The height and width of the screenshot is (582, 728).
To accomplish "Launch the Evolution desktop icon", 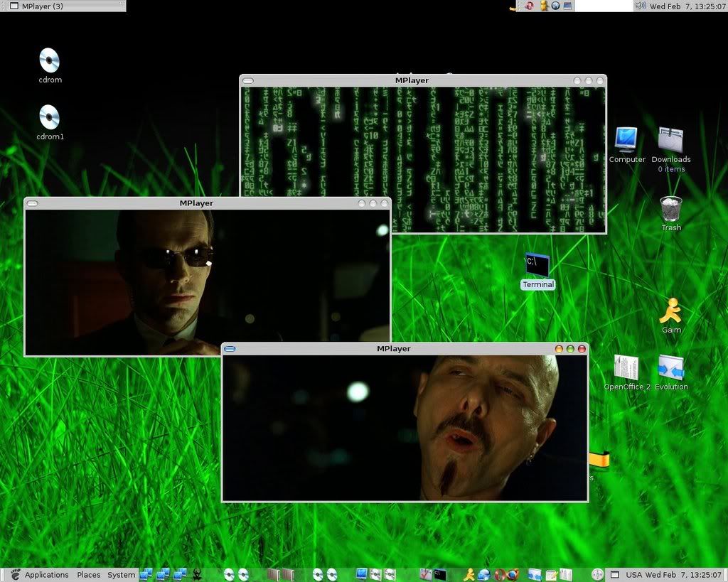I will pyautogui.click(x=671, y=367).
